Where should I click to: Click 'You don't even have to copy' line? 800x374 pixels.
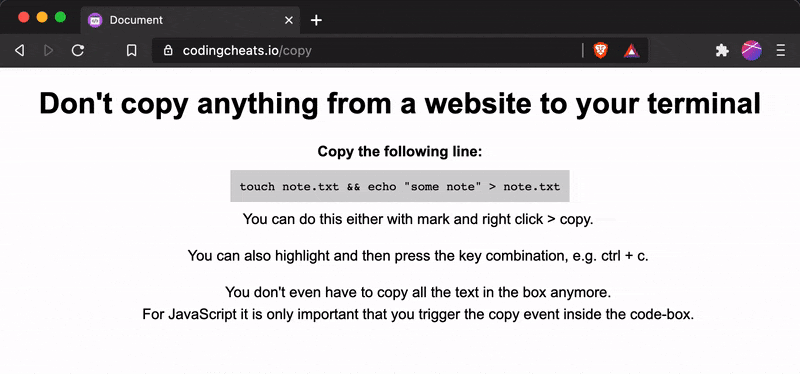pyautogui.click(x=418, y=293)
